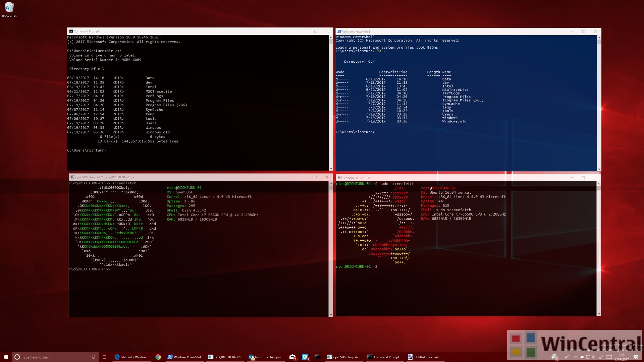
Task: Open the Mail app in taskbar
Action: [293, 357]
